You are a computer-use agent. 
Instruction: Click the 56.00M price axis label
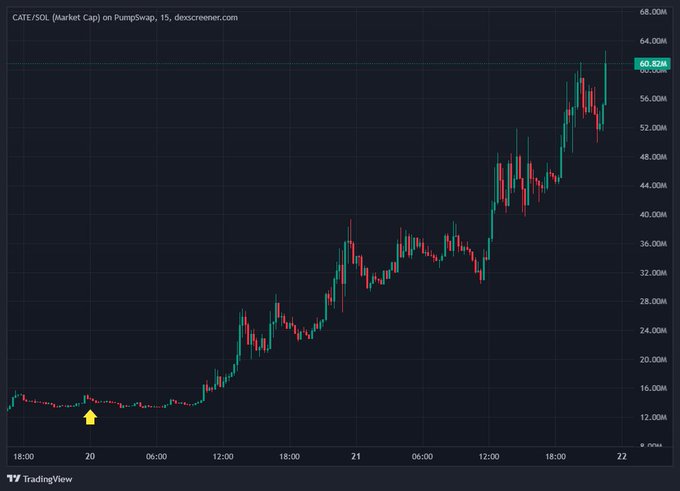point(653,99)
